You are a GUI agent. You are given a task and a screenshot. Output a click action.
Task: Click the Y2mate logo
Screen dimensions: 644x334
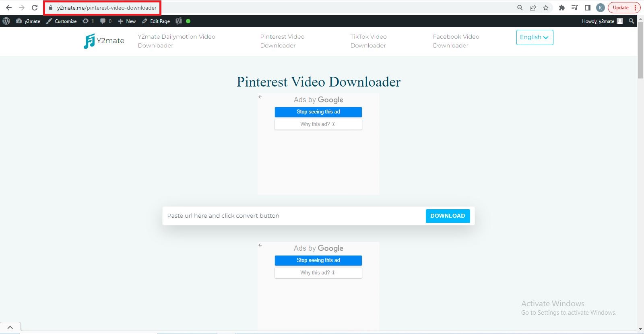(104, 41)
